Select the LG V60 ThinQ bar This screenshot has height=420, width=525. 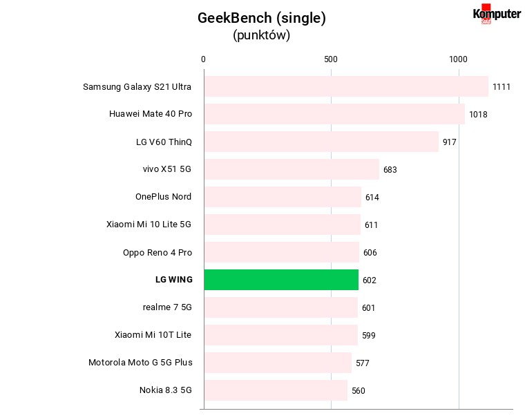pyautogui.click(x=322, y=142)
